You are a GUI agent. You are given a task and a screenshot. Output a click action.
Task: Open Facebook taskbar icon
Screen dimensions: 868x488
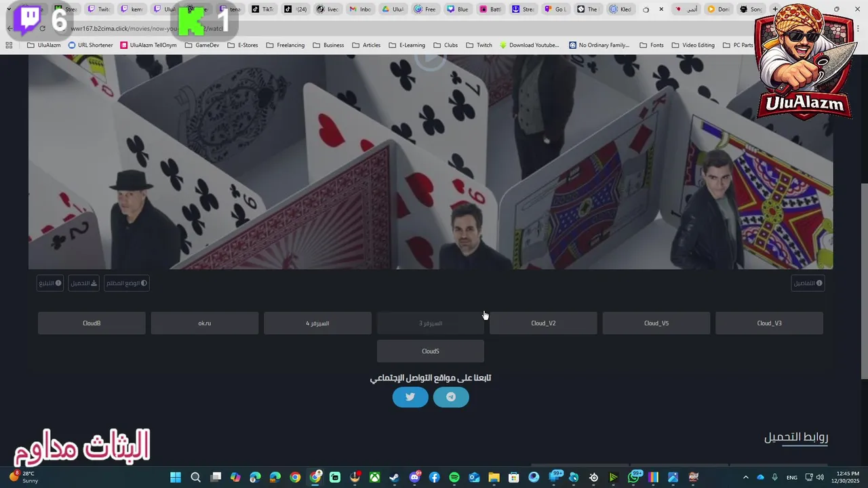pos(434,477)
